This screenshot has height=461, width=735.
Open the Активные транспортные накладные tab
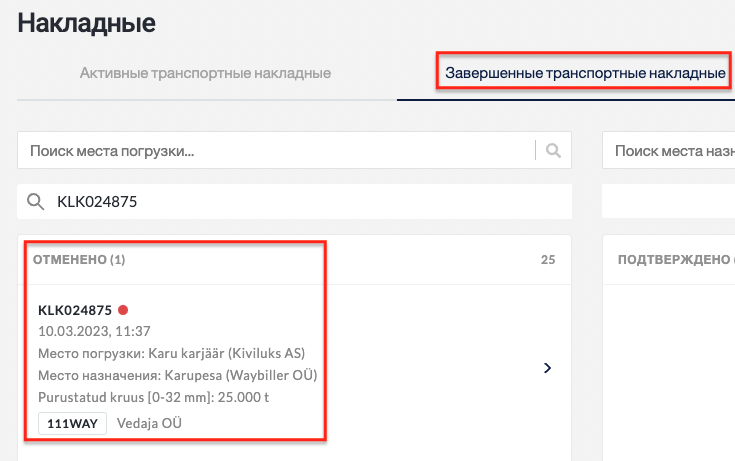click(205, 73)
